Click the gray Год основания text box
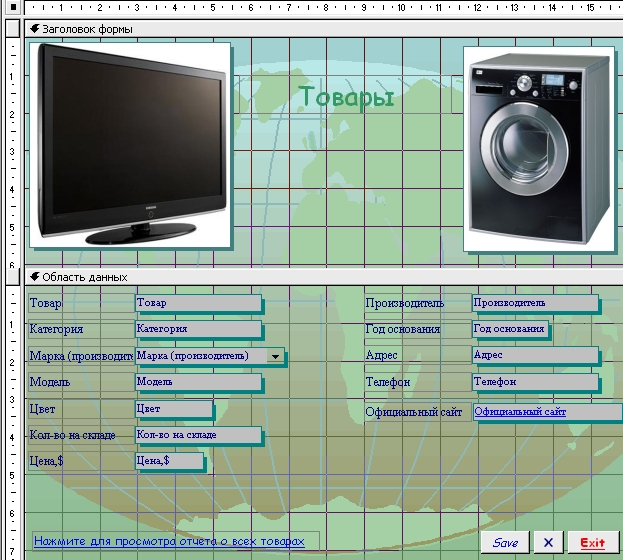Screen dimensions: 623x560 point(509,328)
